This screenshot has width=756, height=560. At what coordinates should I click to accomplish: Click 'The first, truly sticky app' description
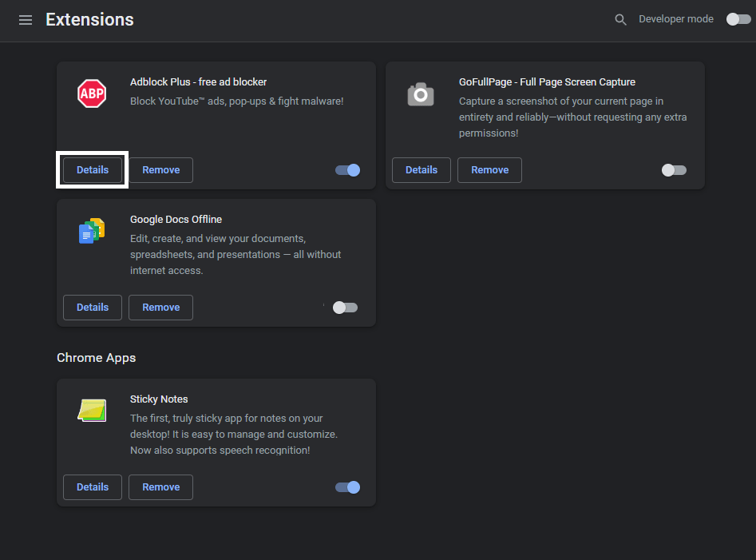click(233, 434)
